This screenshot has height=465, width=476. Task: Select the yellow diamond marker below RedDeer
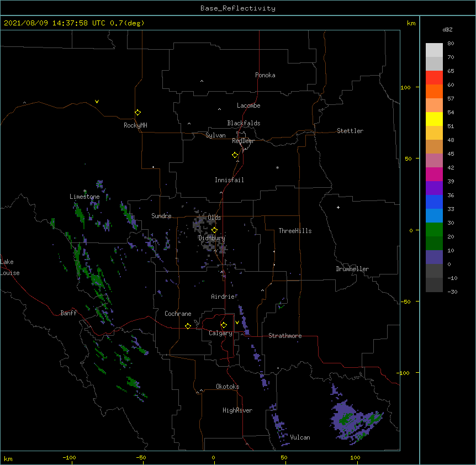(235, 155)
